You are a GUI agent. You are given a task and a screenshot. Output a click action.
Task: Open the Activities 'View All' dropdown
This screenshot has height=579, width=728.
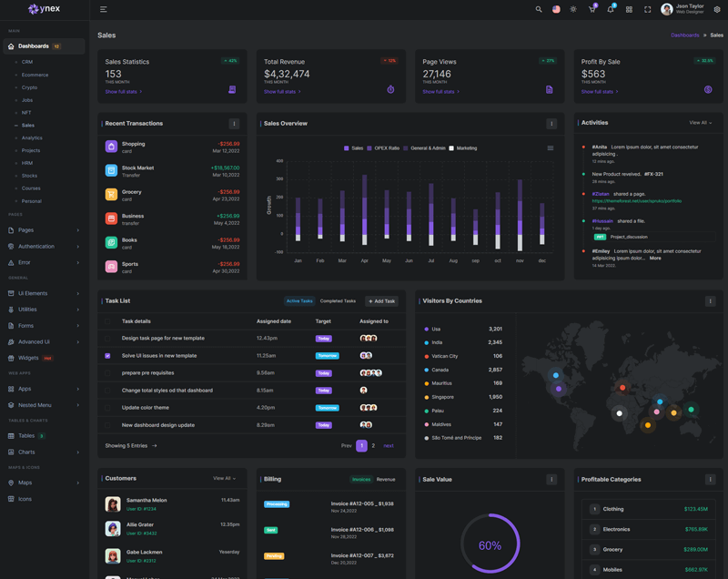tap(700, 123)
